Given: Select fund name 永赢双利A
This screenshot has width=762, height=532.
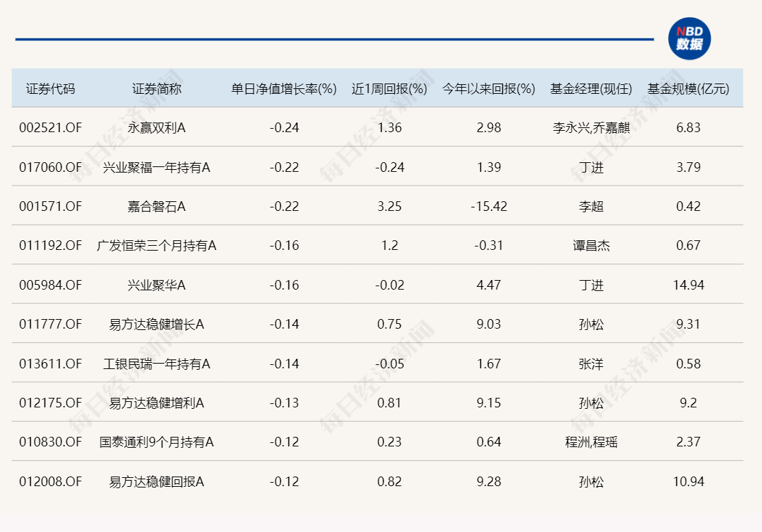Looking at the screenshot, I should (x=156, y=127).
